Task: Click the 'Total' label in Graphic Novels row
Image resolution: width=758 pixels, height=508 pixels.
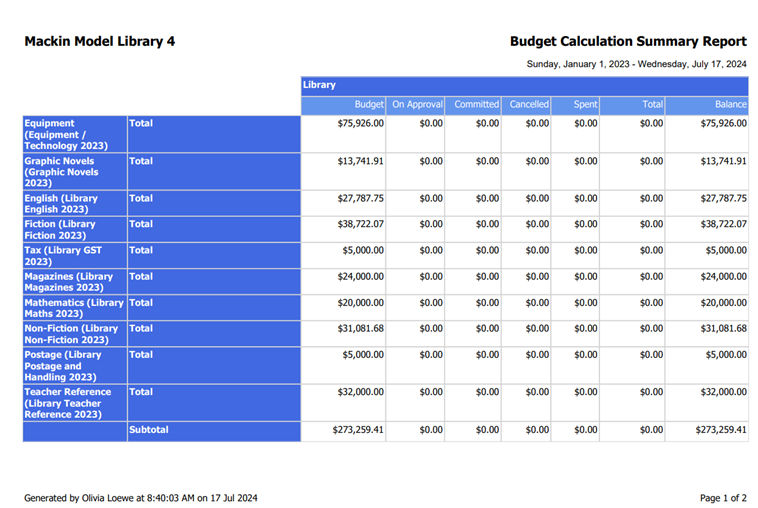Action: (x=141, y=161)
